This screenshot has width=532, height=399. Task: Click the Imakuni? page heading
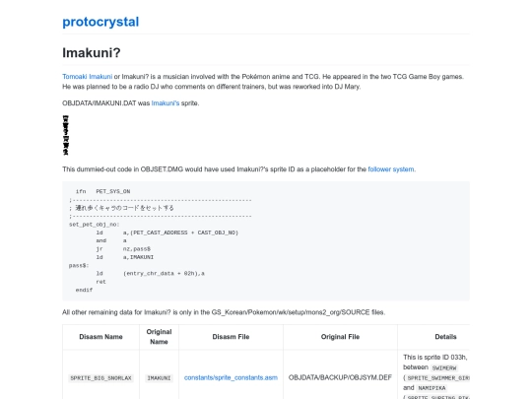(92, 53)
